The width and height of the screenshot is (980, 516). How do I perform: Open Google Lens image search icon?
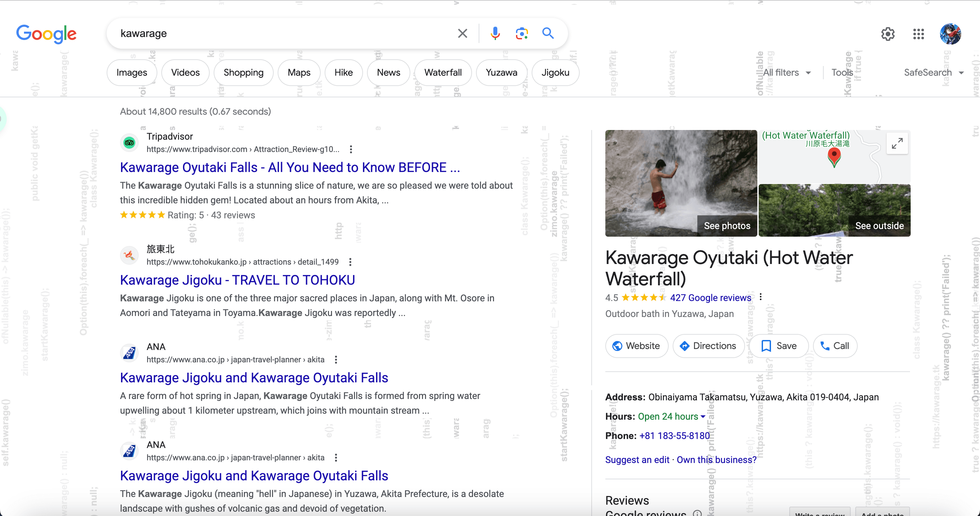tap(522, 33)
